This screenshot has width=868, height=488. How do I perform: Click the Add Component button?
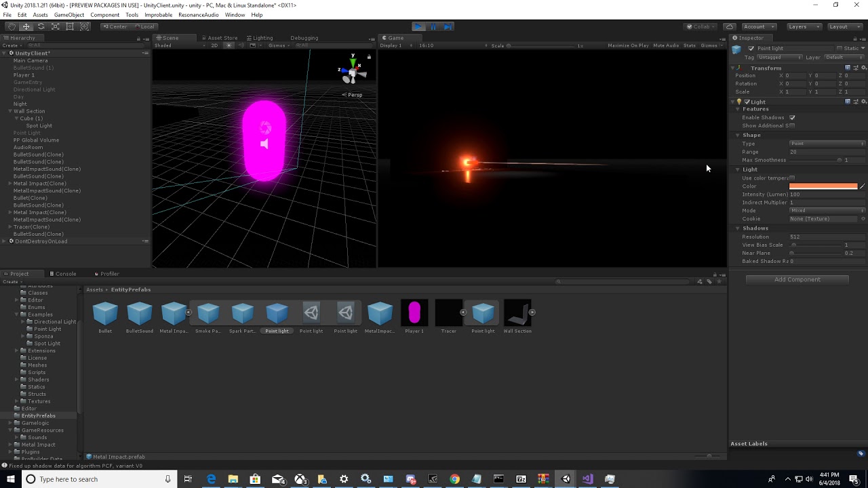coord(797,279)
